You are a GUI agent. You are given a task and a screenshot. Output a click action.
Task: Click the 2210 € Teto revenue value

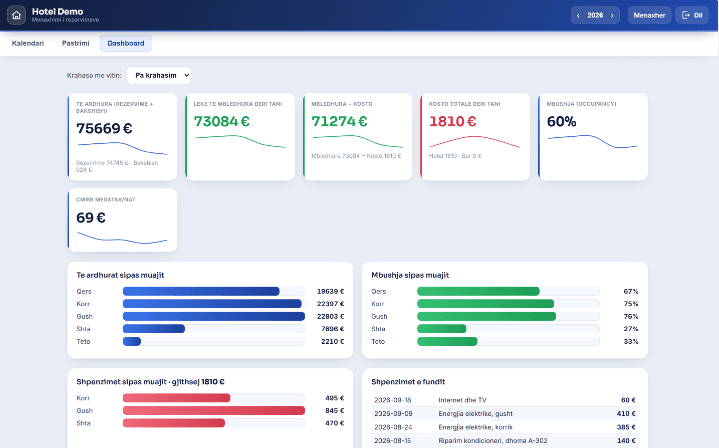point(333,342)
